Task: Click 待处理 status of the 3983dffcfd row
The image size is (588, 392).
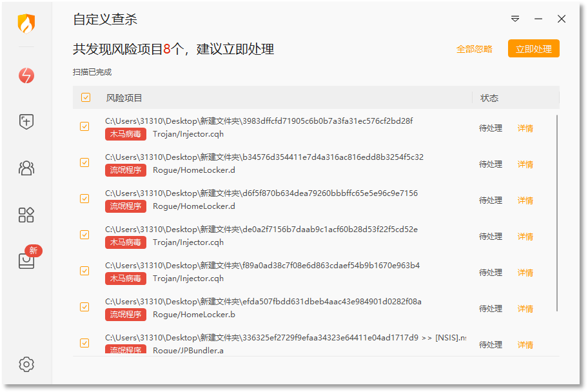Action: (x=491, y=128)
